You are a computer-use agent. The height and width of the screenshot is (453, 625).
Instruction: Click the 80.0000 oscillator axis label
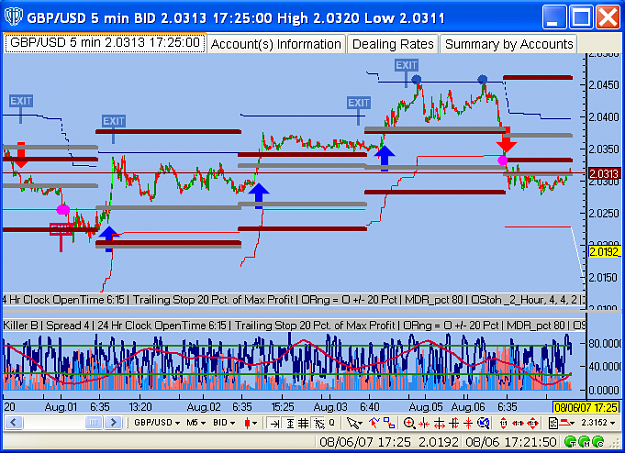[x=605, y=343]
